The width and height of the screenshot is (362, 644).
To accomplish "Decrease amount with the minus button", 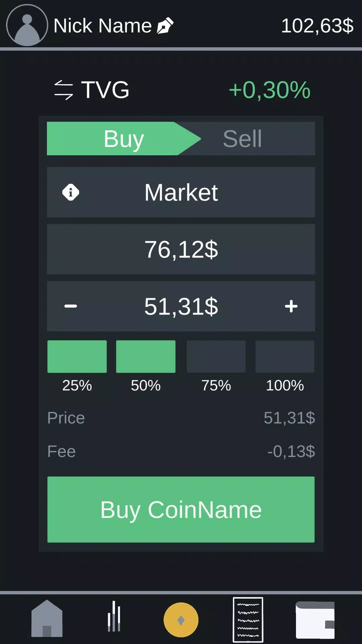I will pos(71,306).
